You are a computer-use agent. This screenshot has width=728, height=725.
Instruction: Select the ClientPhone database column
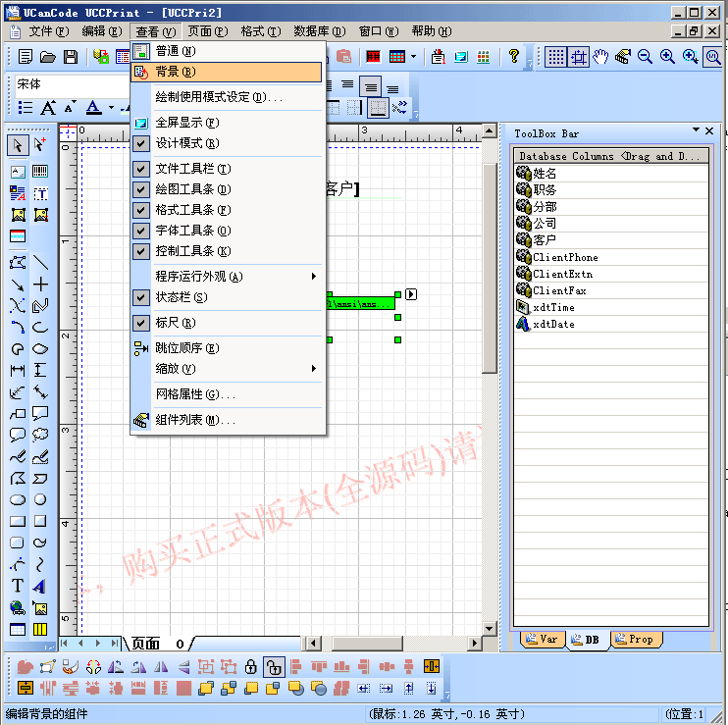(564, 257)
